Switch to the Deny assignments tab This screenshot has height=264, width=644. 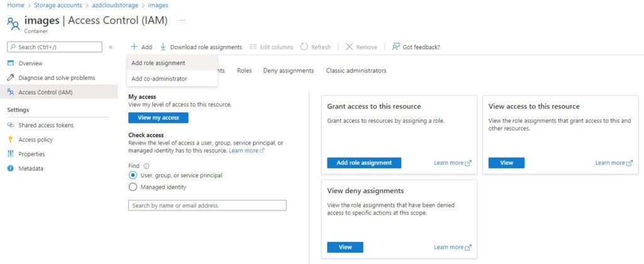288,70
